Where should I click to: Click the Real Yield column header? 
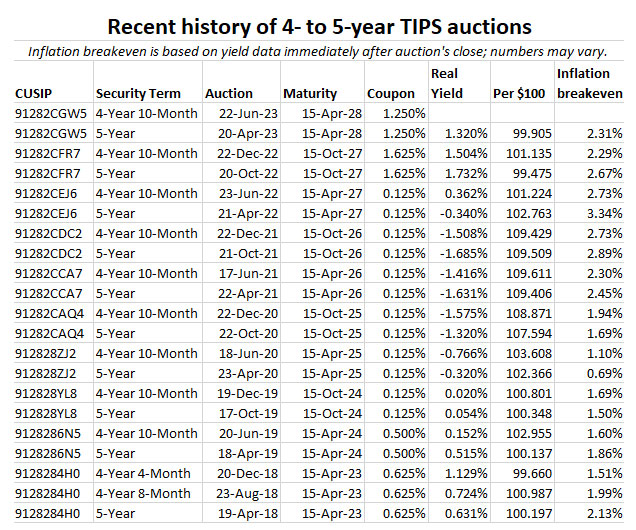tap(446, 83)
